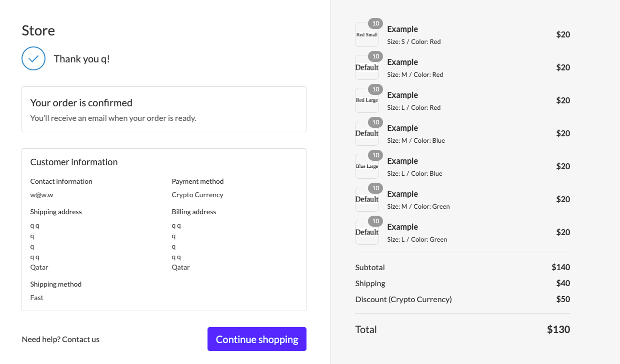Open the Red Small product thumbnail
620x364 pixels.
click(x=367, y=34)
